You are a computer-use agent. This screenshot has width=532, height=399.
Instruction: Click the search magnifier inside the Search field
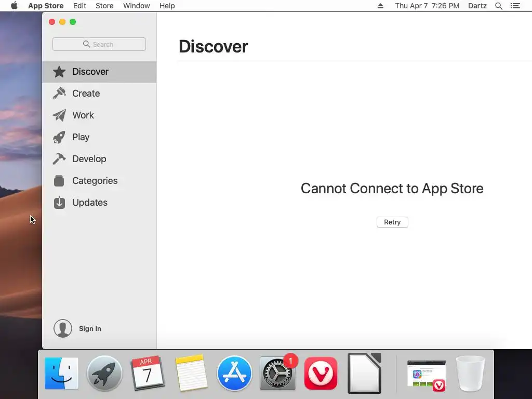[x=87, y=44]
